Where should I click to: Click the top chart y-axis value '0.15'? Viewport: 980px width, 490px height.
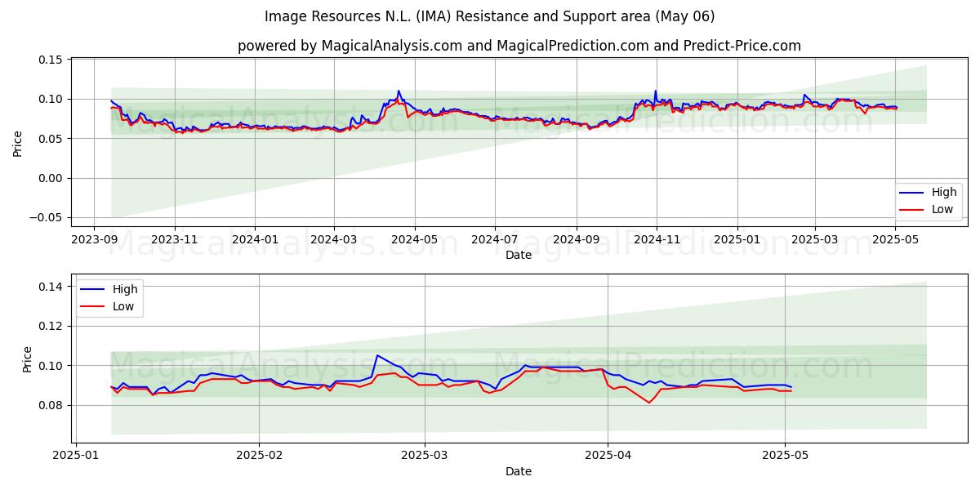click(x=51, y=60)
